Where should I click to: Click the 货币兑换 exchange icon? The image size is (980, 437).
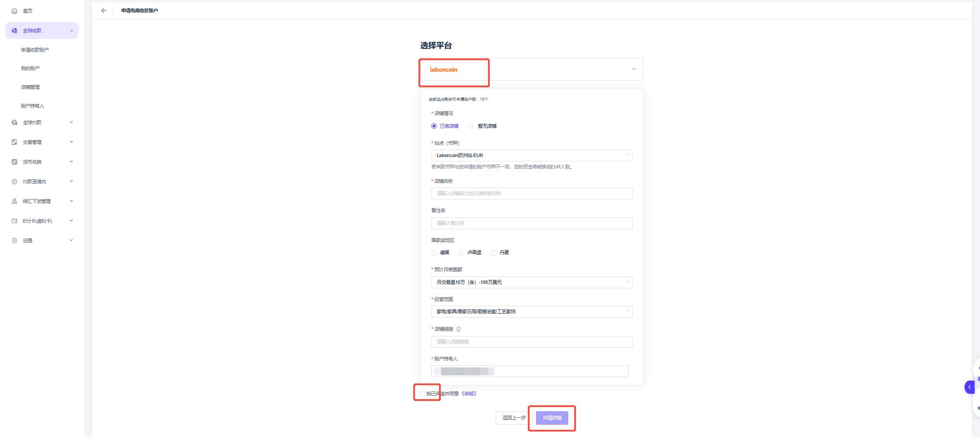point(14,162)
